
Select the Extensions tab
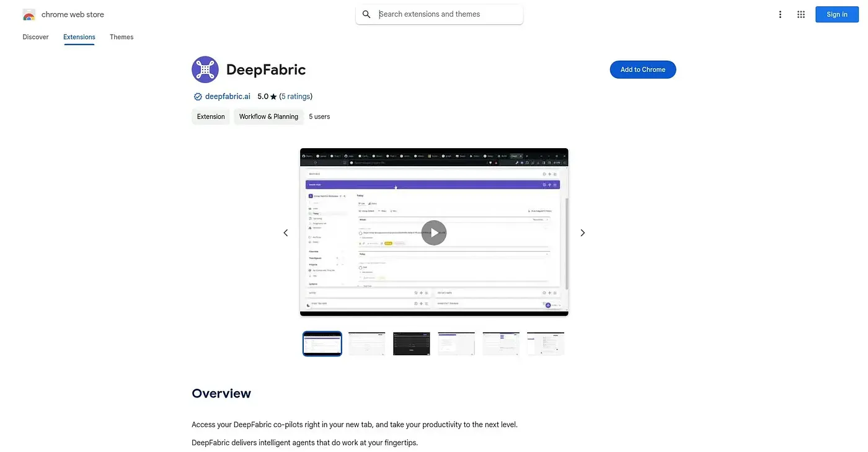[79, 37]
